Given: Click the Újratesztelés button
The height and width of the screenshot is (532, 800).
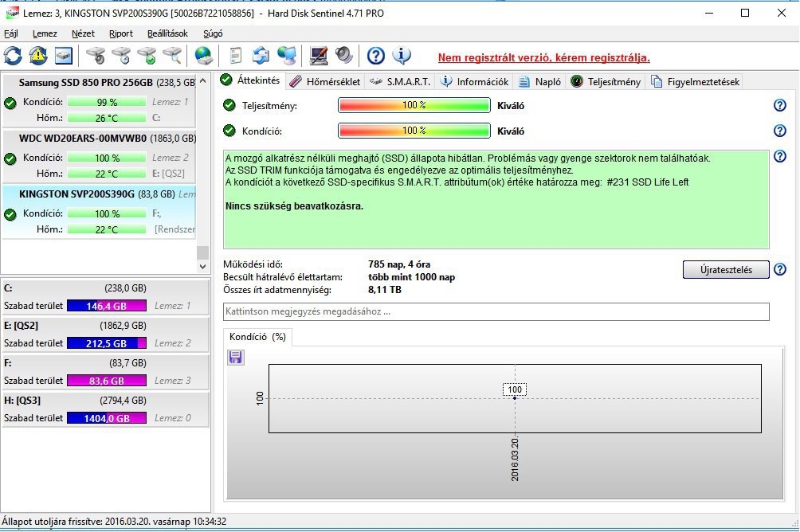Looking at the screenshot, I should 726,270.
